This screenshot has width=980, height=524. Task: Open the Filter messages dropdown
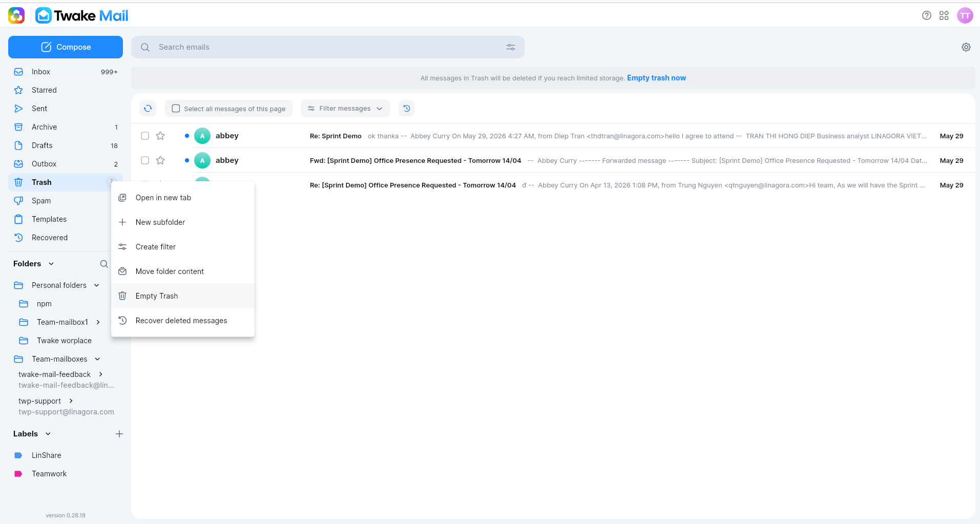click(x=345, y=109)
